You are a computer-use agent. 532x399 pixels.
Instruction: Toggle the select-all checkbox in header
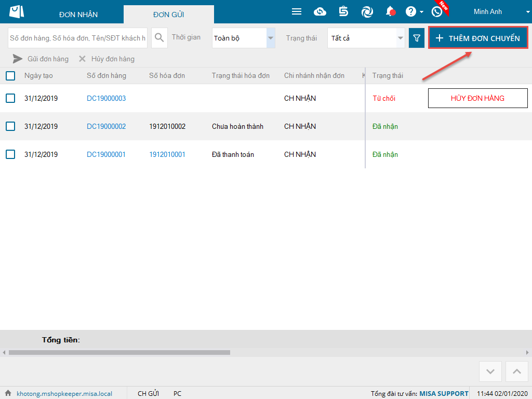[10, 76]
